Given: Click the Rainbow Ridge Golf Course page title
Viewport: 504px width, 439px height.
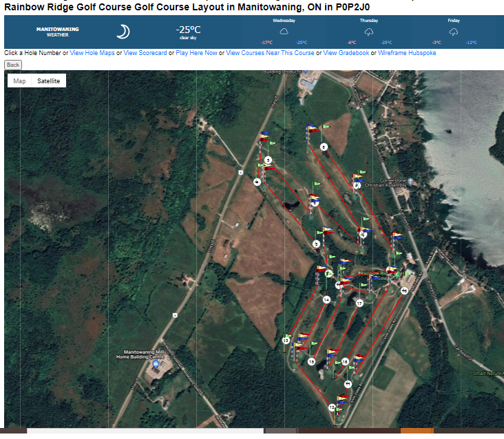Looking at the screenshot, I should pos(187,7).
